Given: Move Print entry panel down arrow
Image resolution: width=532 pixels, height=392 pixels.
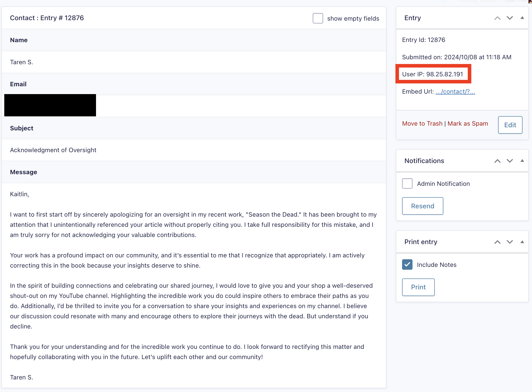Looking at the screenshot, I should tap(510, 242).
